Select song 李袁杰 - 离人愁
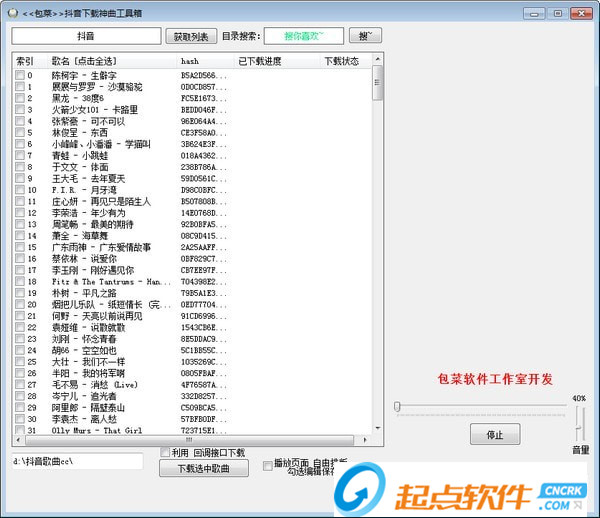This screenshot has width=600, height=518. tap(84, 419)
